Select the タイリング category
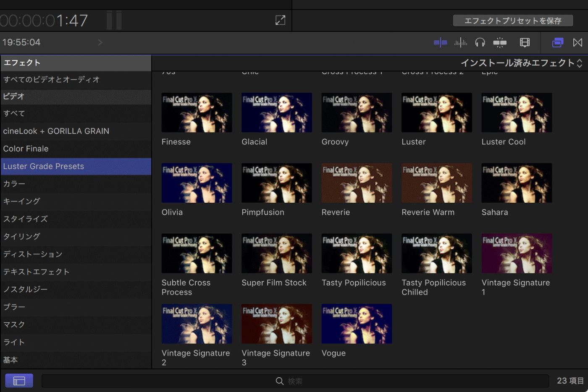Image resolution: width=588 pixels, height=392 pixels. (x=76, y=237)
